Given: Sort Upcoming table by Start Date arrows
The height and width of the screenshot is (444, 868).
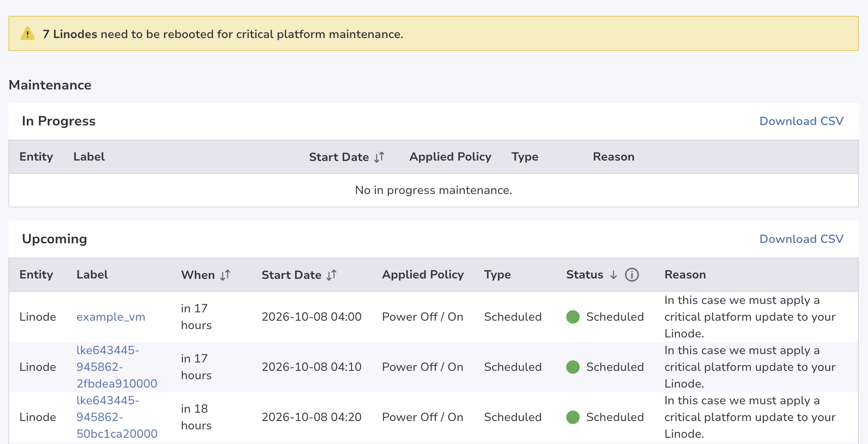Looking at the screenshot, I should point(331,275).
